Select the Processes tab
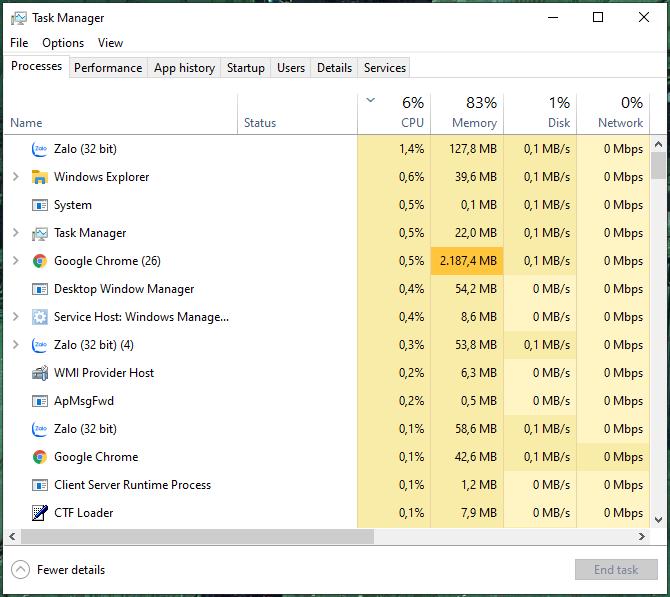The width and height of the screenshot is (670, 597). point(36,66)
